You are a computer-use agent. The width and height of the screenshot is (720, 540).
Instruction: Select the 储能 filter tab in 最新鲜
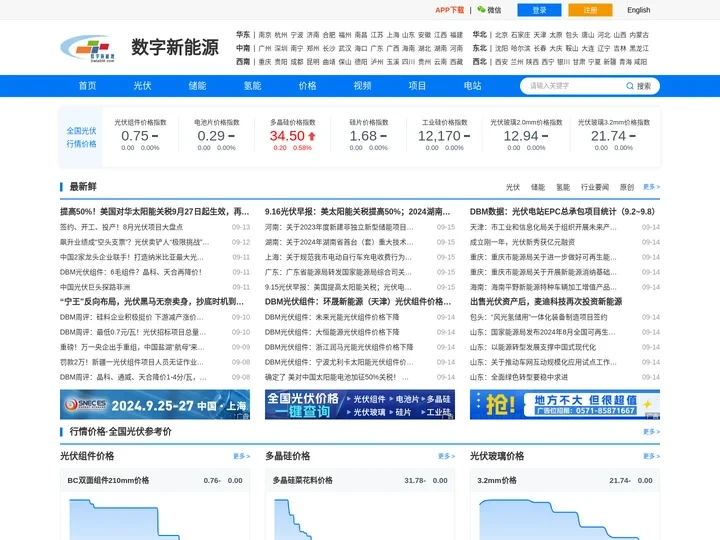click(x=538, y=187)
